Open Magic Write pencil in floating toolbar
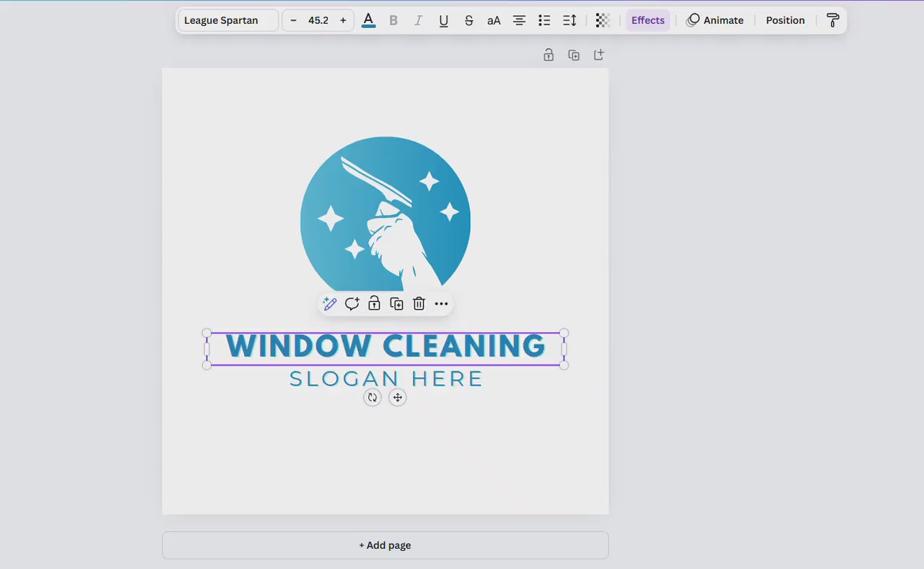924x569 pixels. click(330, 304)
